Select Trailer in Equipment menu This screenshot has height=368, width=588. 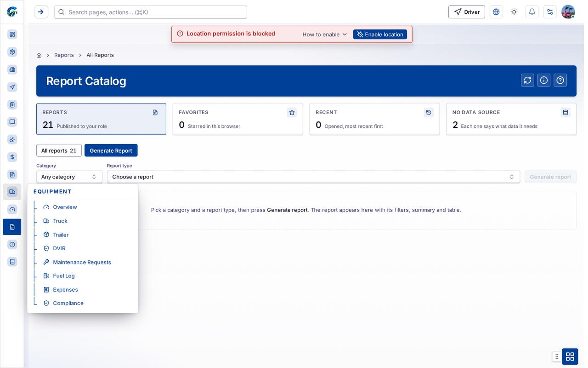[x=61, y=235]
